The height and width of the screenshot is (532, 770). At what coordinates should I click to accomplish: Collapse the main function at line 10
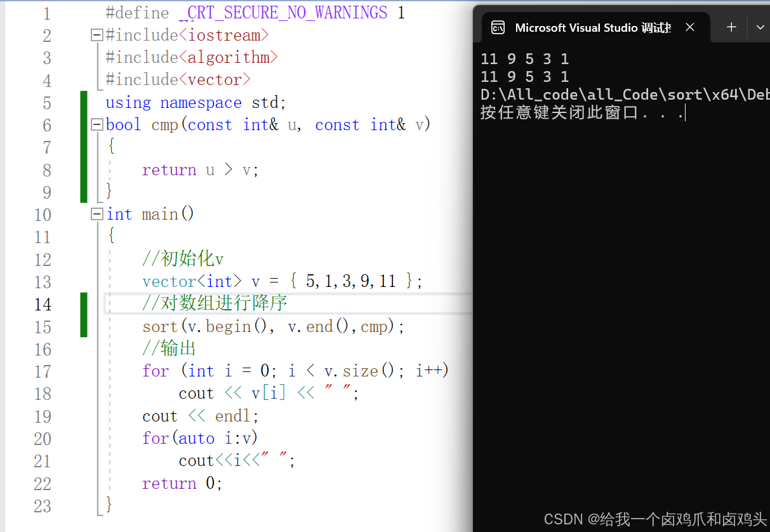point(97,214)
